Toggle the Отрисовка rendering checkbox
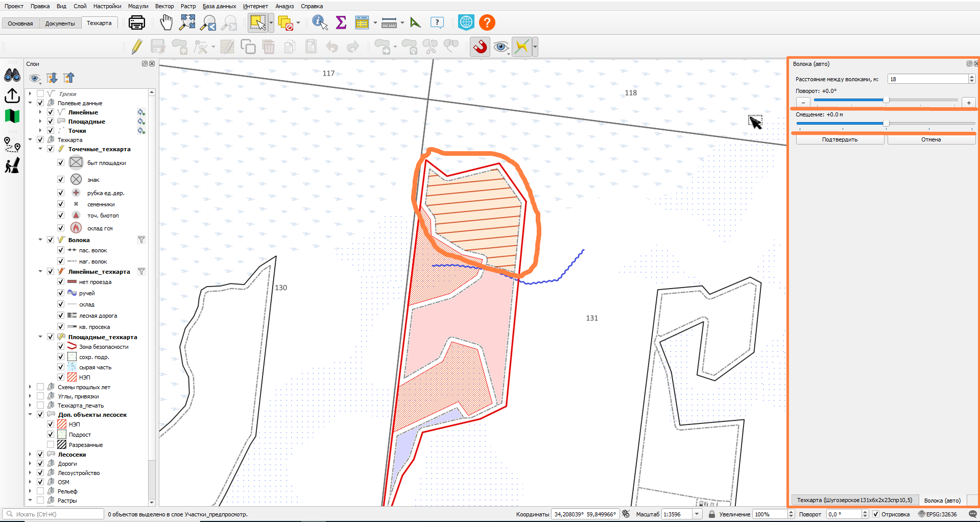Viewport: 980px width, 522px height. coord(876,514)
